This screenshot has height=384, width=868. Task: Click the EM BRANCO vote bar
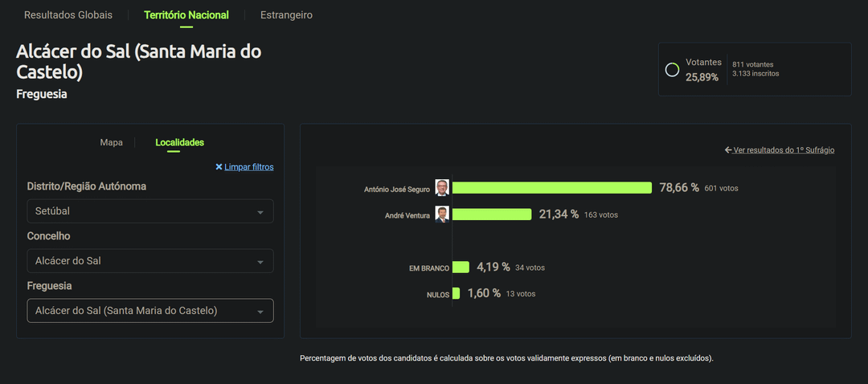click(x=461, y=268)
